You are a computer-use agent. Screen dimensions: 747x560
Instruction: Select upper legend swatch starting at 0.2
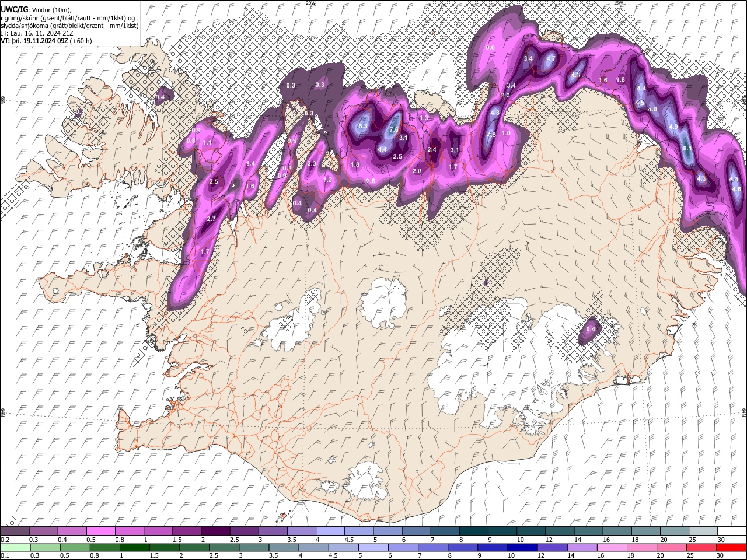click(15, 531)
